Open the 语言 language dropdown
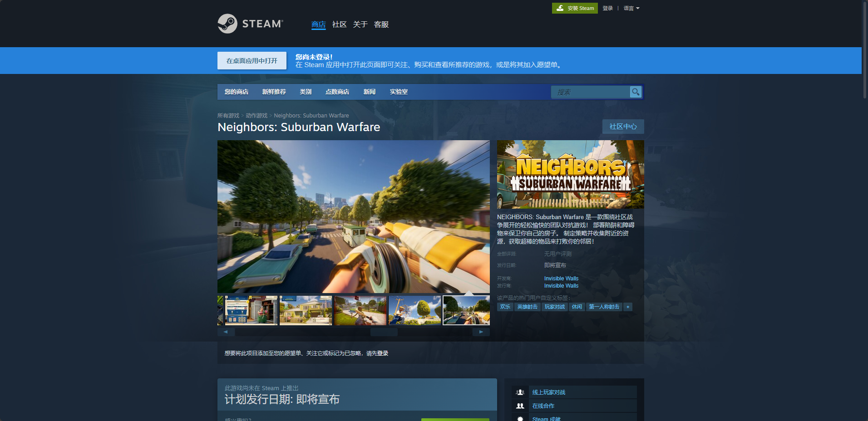This screenshot has width=868, height=421. (631, 8)
